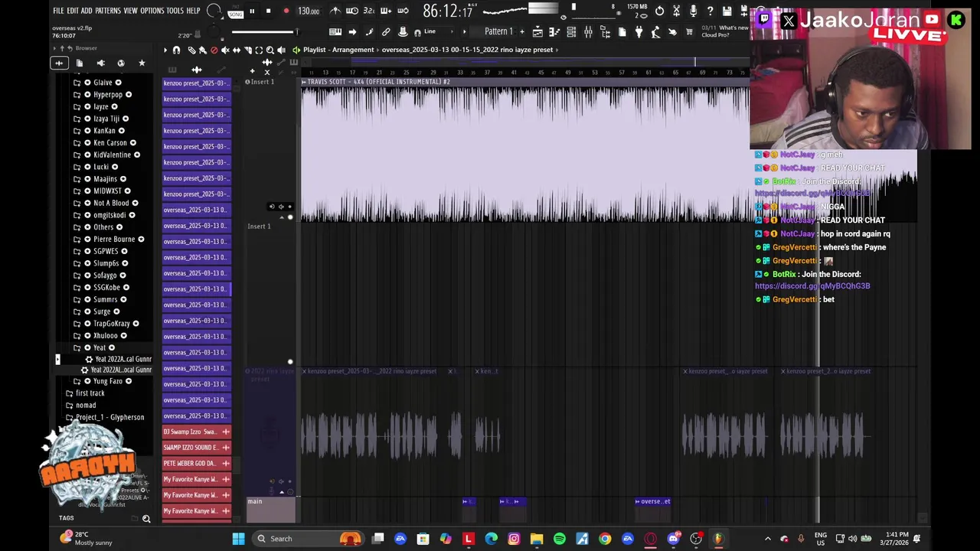Screen dimensions: 980x551
Task: Open the ADD menu
Action: 87,11
